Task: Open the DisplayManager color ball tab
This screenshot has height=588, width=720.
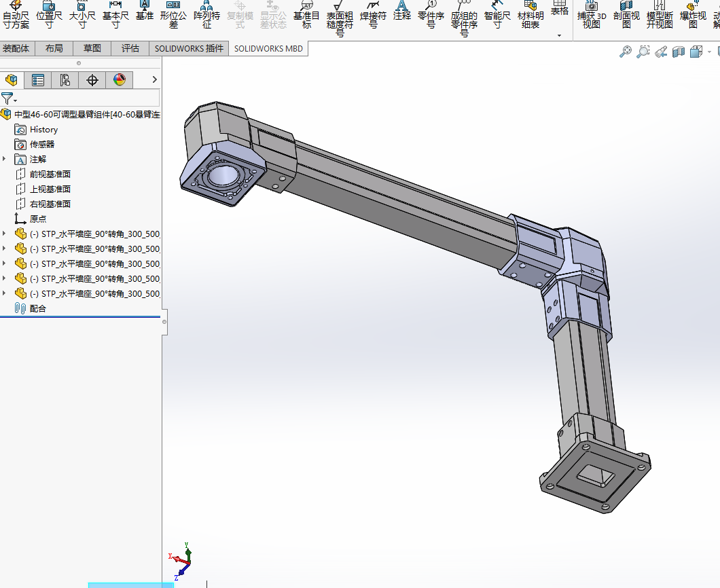Action: click(x=120, y=80)
